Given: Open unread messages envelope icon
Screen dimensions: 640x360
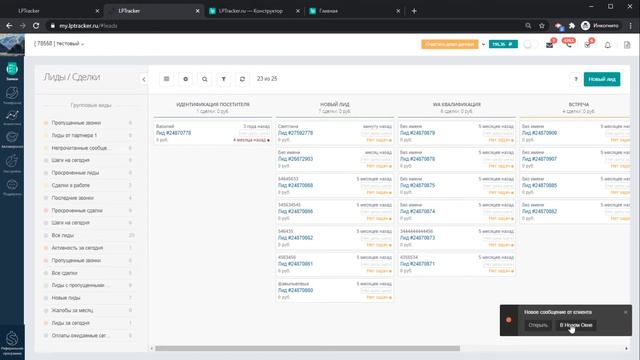Looking at the screenshot, I should coord(550,44).
